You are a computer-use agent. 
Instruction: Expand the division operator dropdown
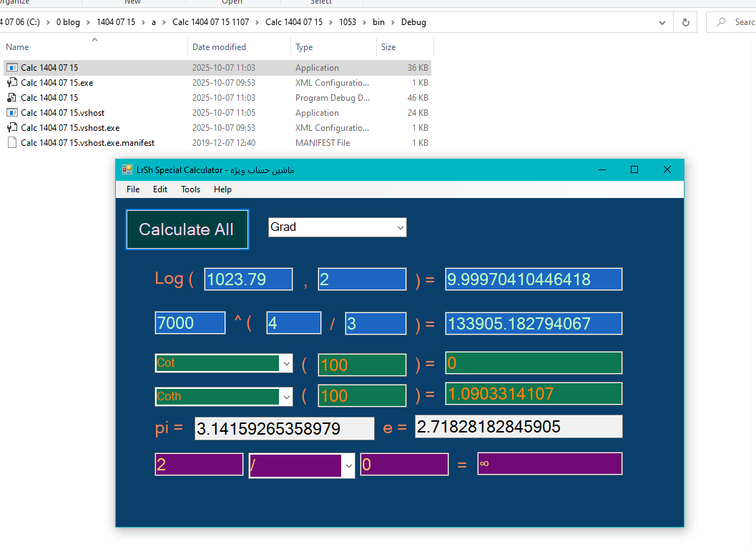348,465
